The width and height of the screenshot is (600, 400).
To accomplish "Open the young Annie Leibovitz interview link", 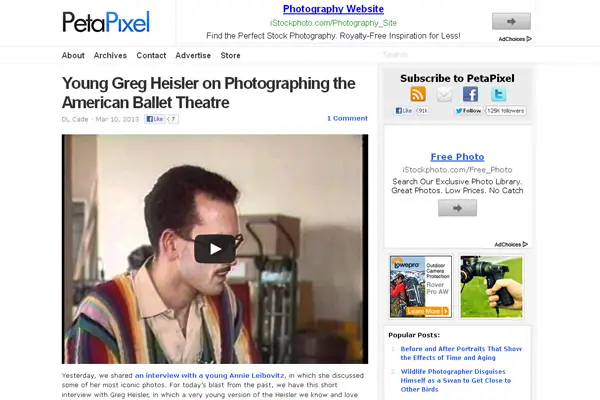I will coord(210,376).
